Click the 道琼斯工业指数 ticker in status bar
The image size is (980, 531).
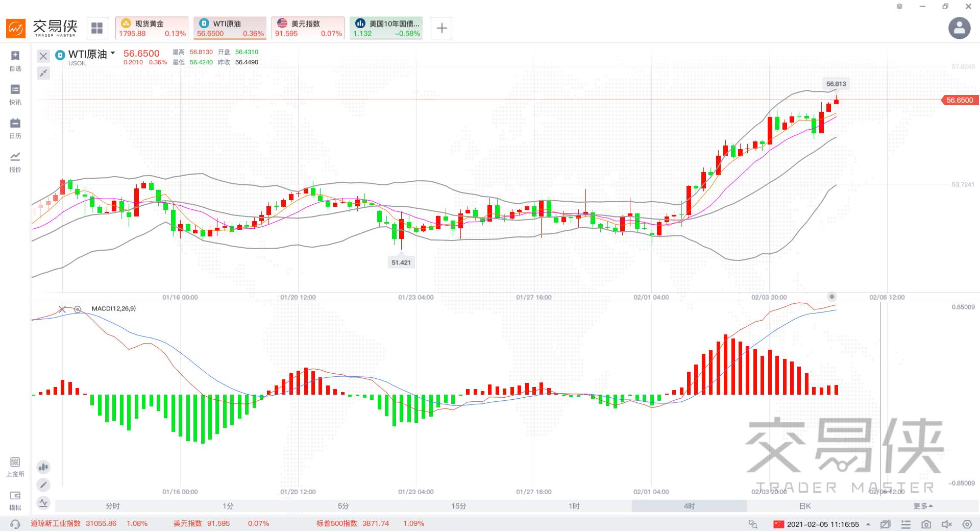[89, 524]
